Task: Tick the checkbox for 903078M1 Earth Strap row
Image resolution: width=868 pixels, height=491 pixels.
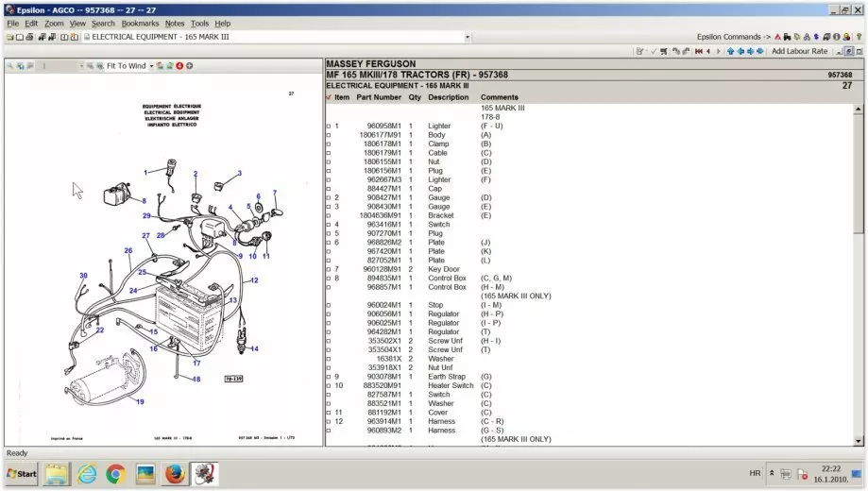Action: point(329,377)
